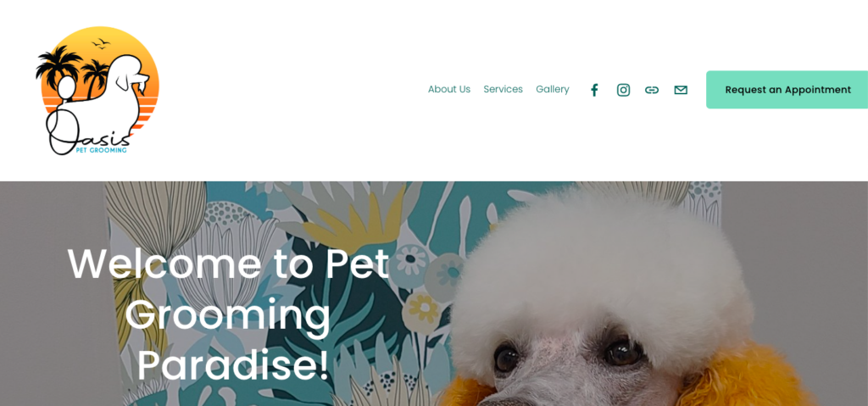Click the blue PET GROOMING logo text

coord(102,150)
